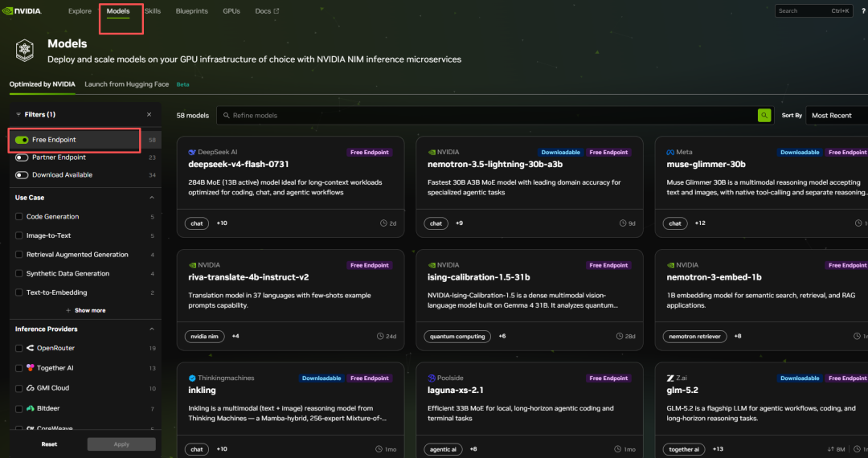The width and height of the screenshot is (868, 458).
Task: Click the NVIDIA logo
Action: [23, 11]
